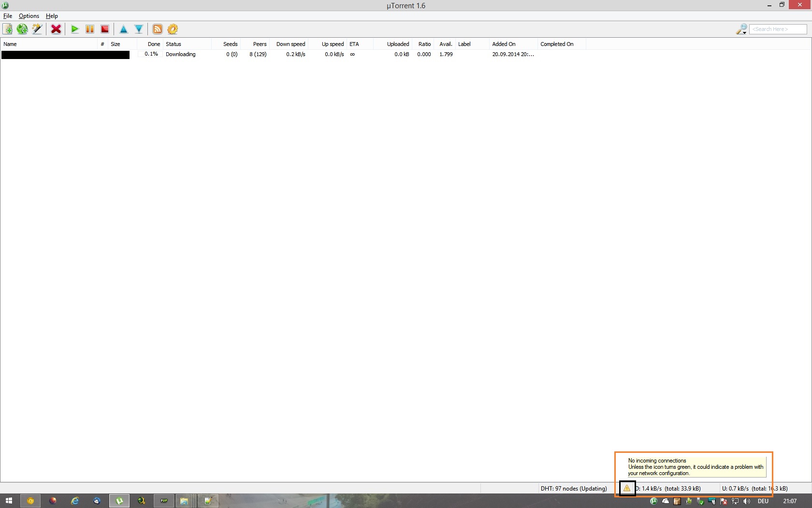Click the '20.09.2014 20:…' added date
Viewport: 812px width, 508px height.
pyautogui.click(x=513, y=54)
